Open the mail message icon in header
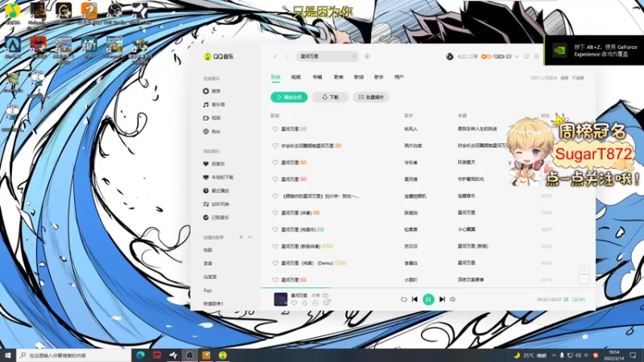The image size is (644, 362). 509,56
